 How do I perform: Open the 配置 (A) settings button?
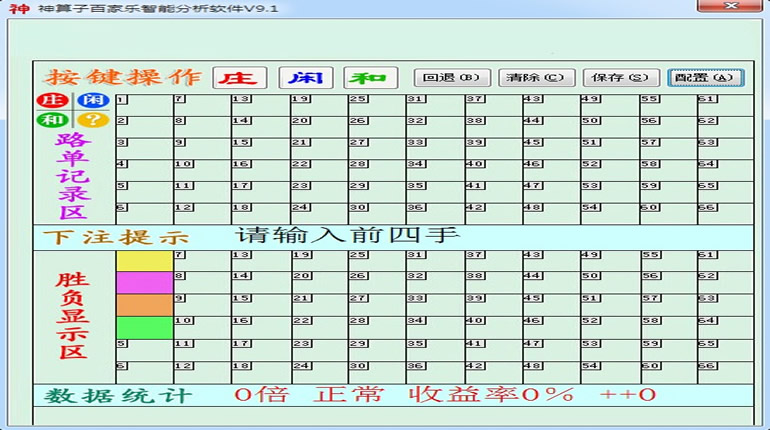click(706, 78)
